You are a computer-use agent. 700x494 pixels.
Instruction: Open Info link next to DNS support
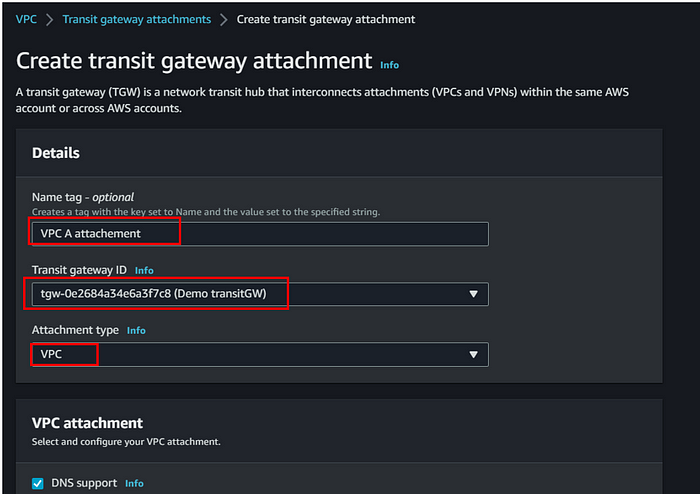tap(134, 483)
